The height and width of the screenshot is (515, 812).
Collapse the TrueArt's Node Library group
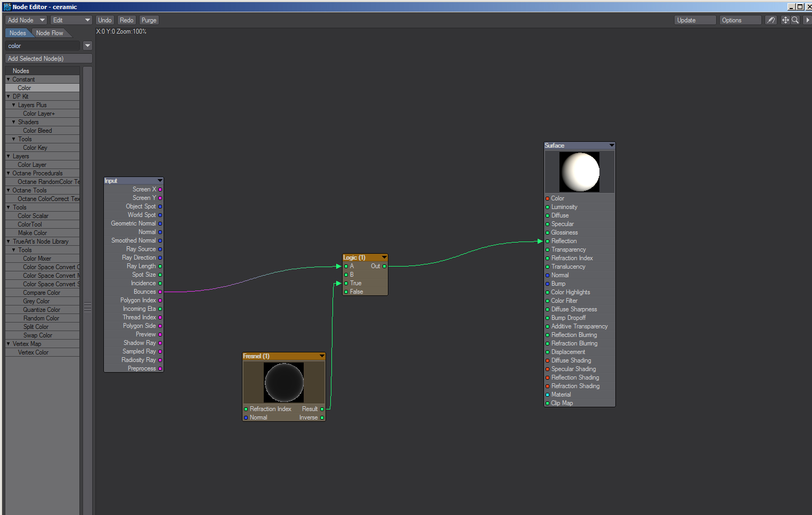[x=9, y=242]
